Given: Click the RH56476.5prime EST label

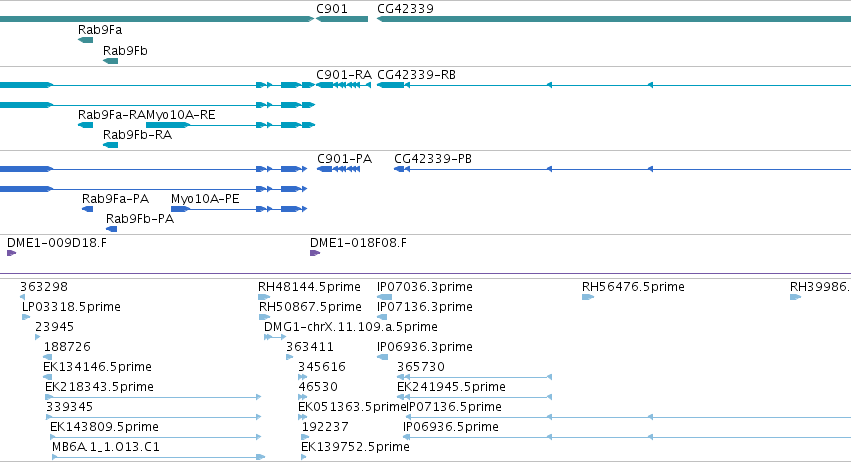Looking at the screenshot, I should (633, 287).
